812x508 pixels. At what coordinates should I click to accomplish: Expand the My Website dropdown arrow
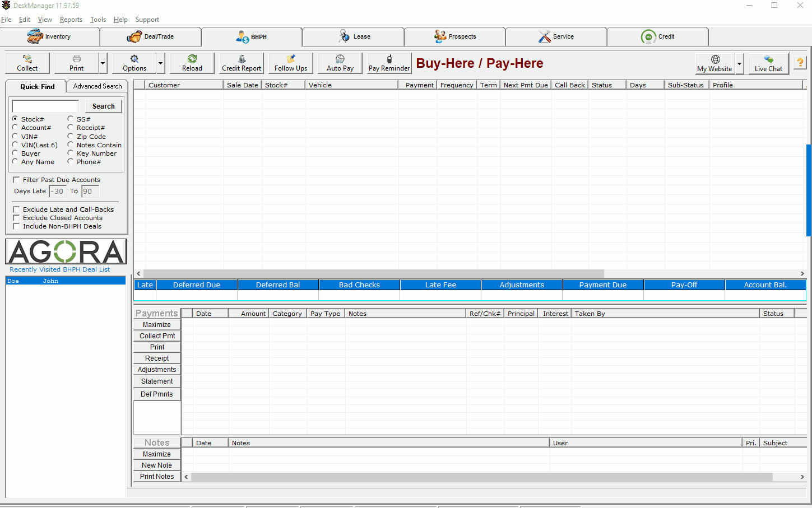pos(739,63)
